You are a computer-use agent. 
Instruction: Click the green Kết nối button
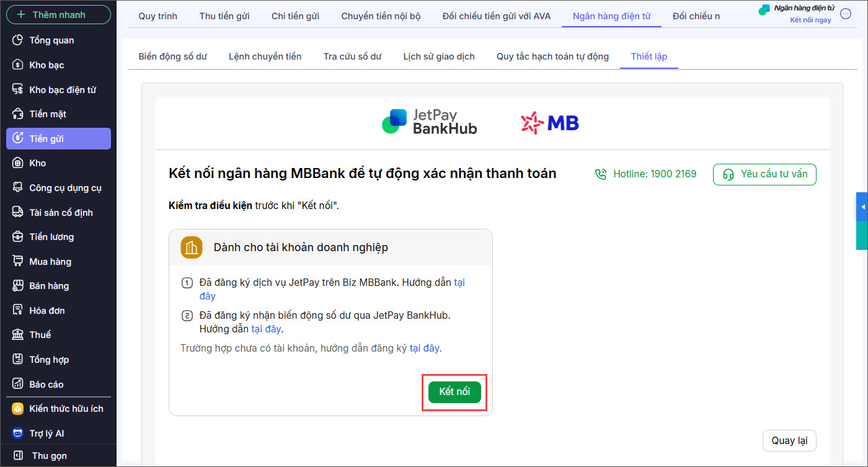click(454, 392)
